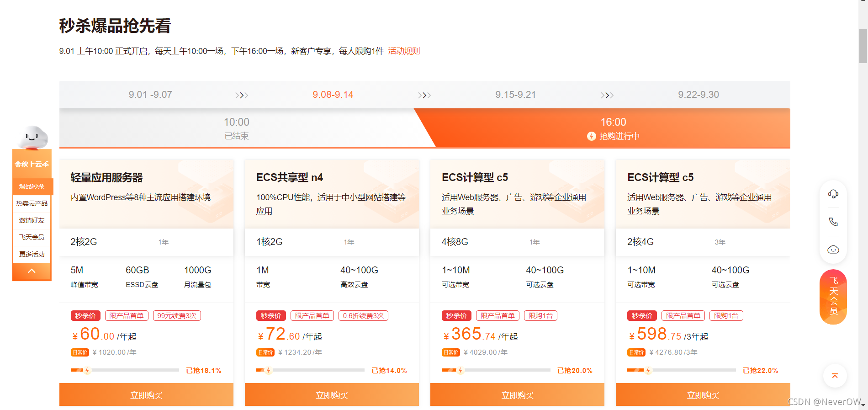Click the phone contact icon

(833, 222)
